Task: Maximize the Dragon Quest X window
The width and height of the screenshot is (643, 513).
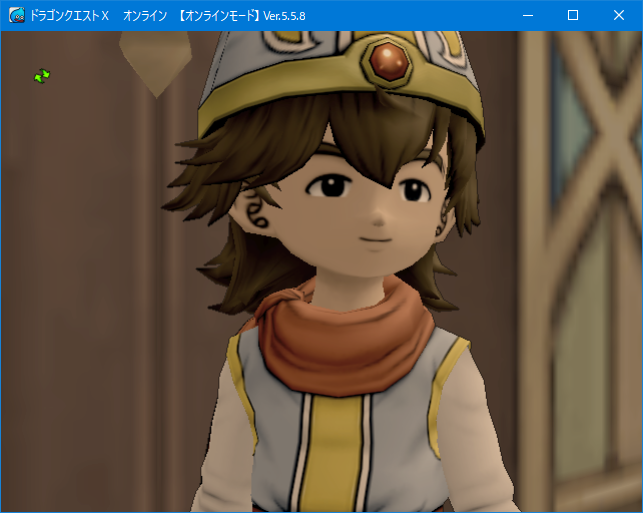Action: pyautogui.click(x=573, y=16)
